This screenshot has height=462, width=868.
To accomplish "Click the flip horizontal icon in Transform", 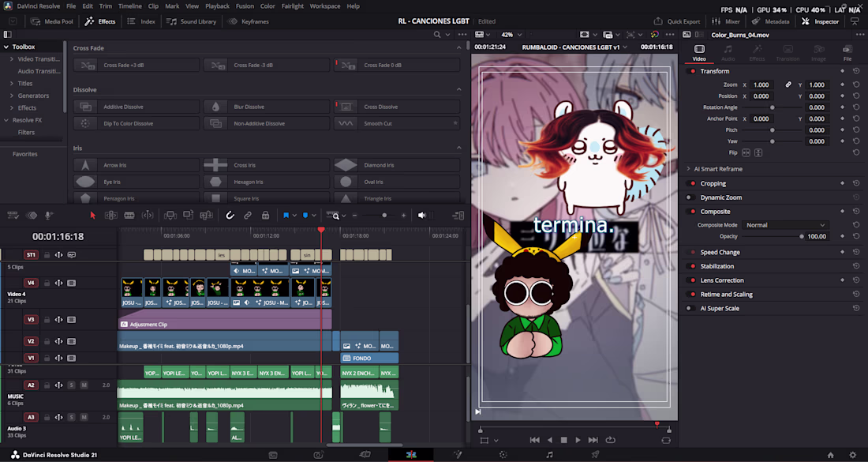I will 746,152.
